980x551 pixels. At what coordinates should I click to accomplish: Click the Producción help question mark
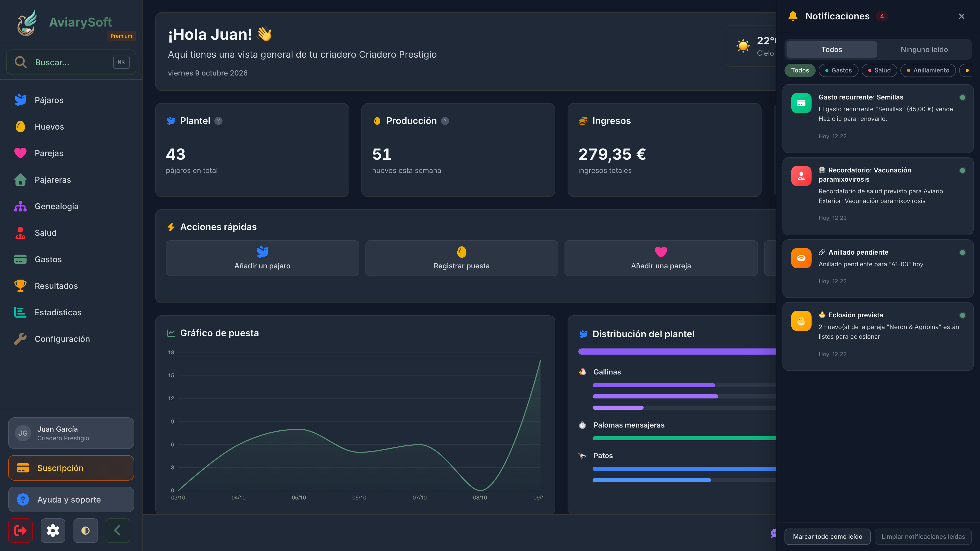[445, 121]
